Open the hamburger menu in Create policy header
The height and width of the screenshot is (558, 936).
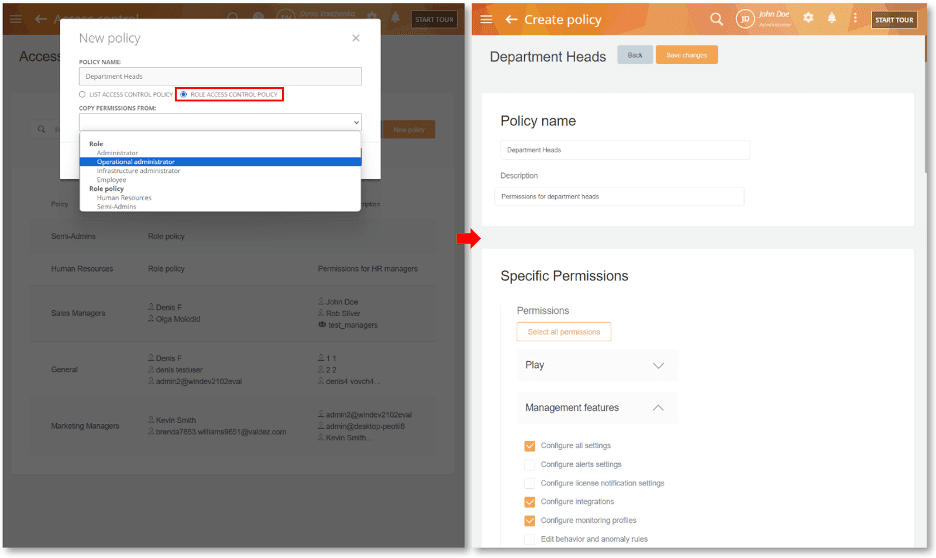(x=487, y=19)
